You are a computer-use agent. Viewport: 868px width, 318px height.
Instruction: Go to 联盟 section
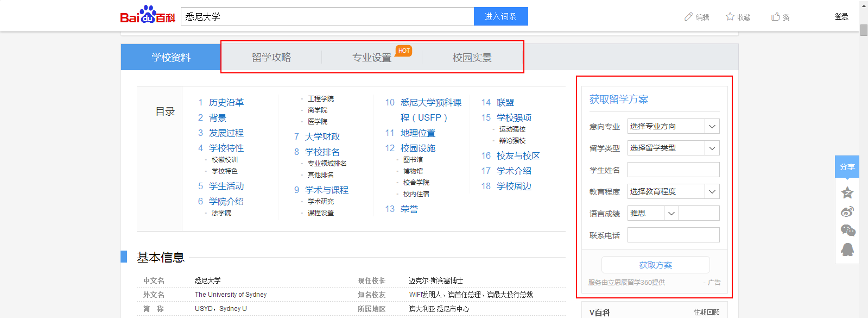point(505,102)
